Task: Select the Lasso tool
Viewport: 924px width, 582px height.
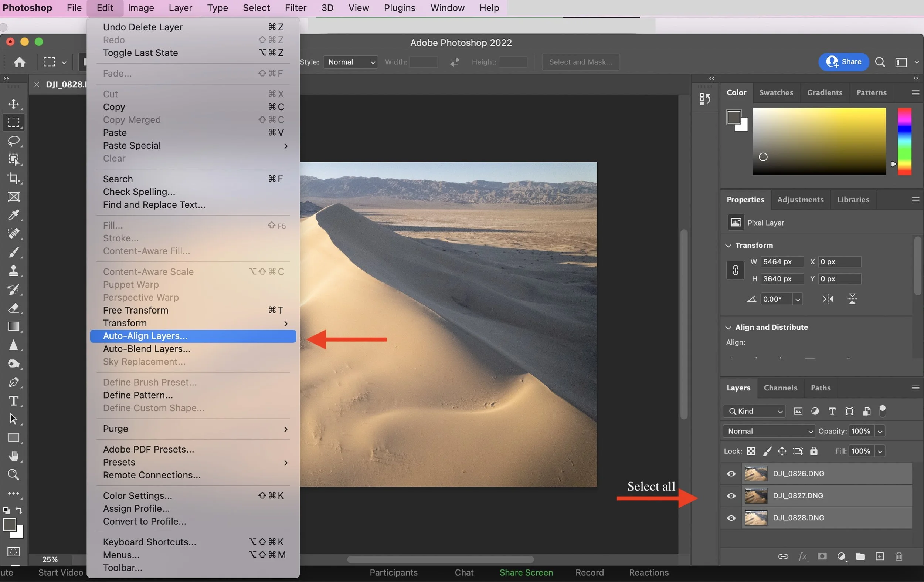Action: click(14, 141)
